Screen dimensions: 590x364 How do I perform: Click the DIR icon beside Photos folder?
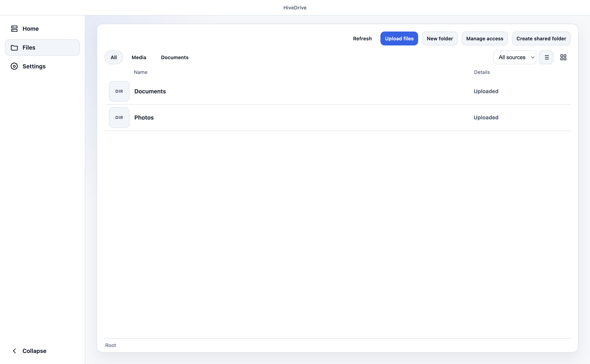pyautogui.click(x=119, y=118)
